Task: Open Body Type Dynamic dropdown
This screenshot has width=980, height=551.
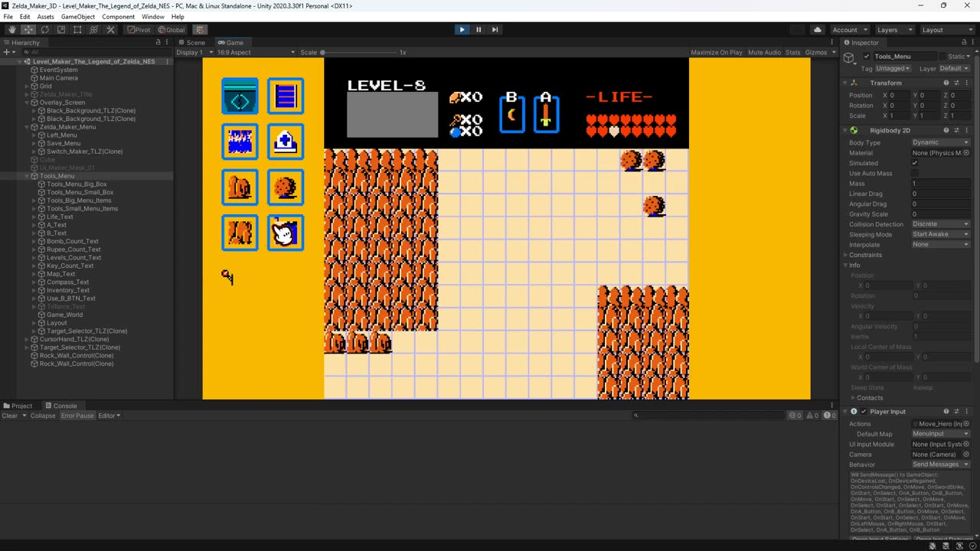Action: pos(941,142)
